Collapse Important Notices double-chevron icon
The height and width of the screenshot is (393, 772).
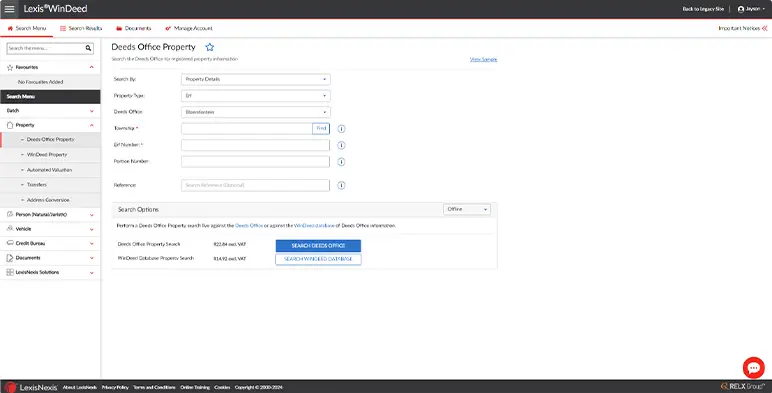765,29
